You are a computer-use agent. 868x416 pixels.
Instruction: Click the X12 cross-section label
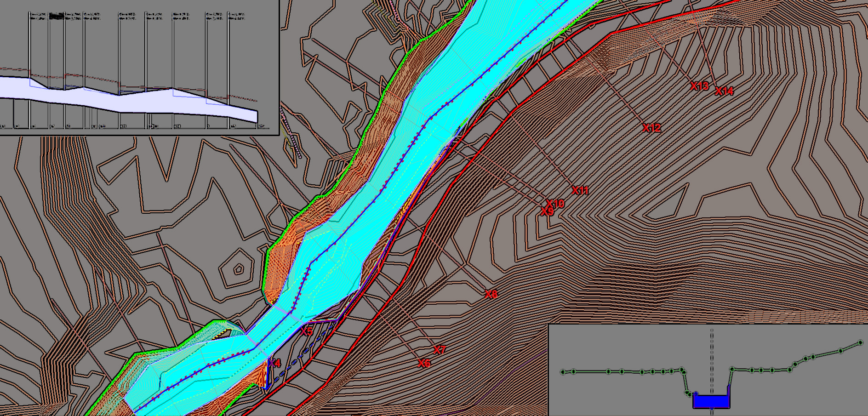[x=652, y=128]
